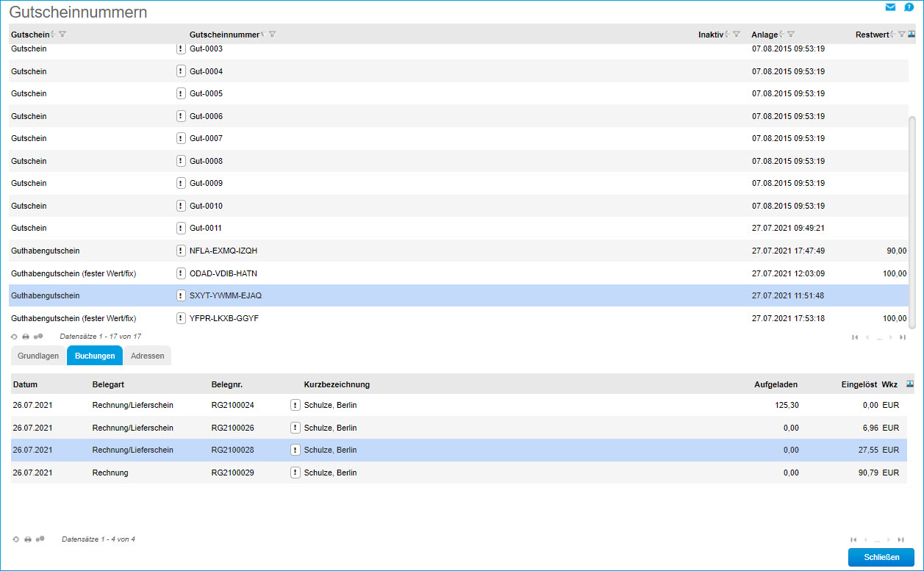Switch to the Adressen tab
This screenshot has width=924, height=571.
tap(147, 356)
